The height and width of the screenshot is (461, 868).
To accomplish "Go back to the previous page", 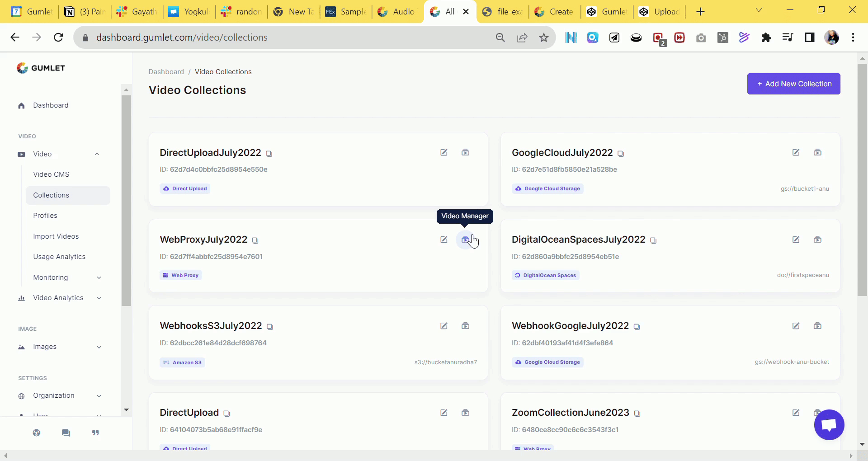I will coord(15,38).
